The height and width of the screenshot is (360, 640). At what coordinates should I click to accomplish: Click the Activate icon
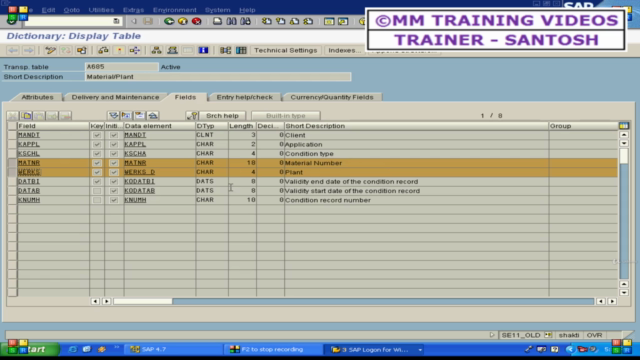(120, 50)
